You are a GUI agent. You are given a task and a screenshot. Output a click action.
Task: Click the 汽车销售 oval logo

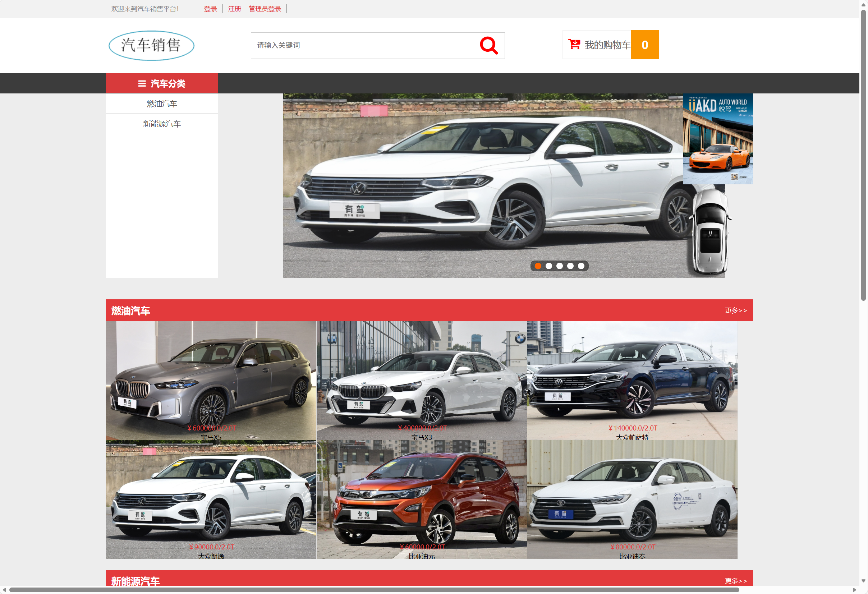pos(151,46)
